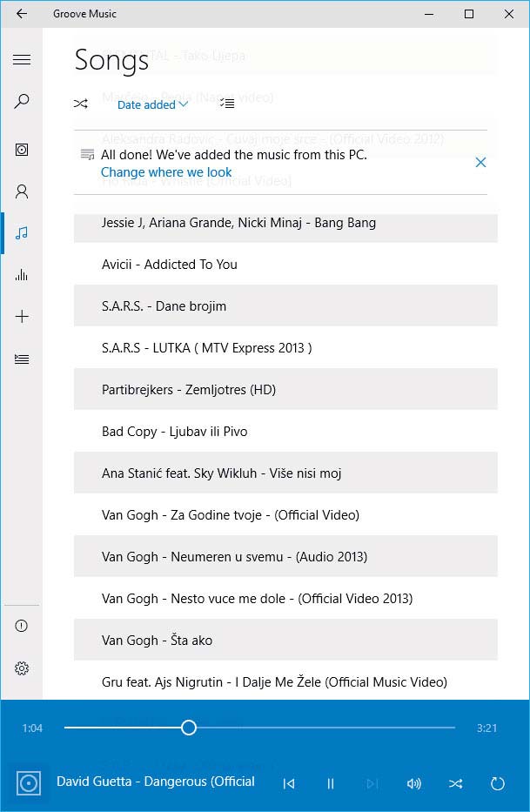Click the playback progress slider handle
Screen dimensions: 530x812
coord(189,728)
